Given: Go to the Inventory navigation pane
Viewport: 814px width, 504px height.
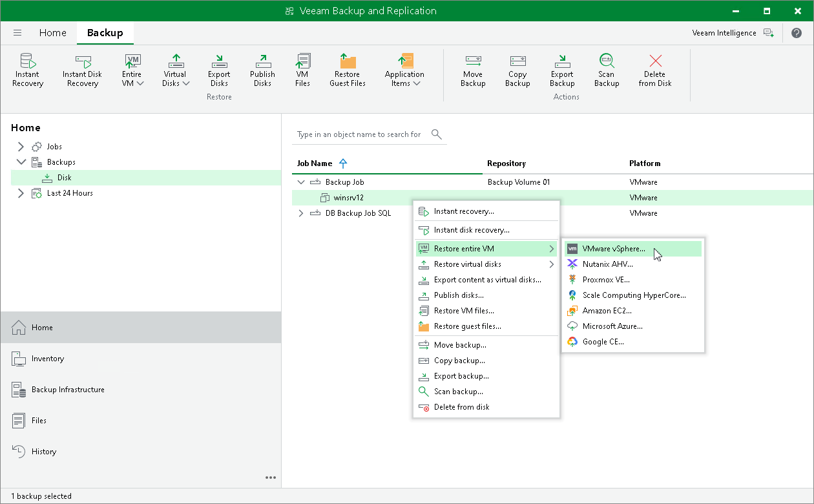Looking at the screenshot, I should 47,359.
